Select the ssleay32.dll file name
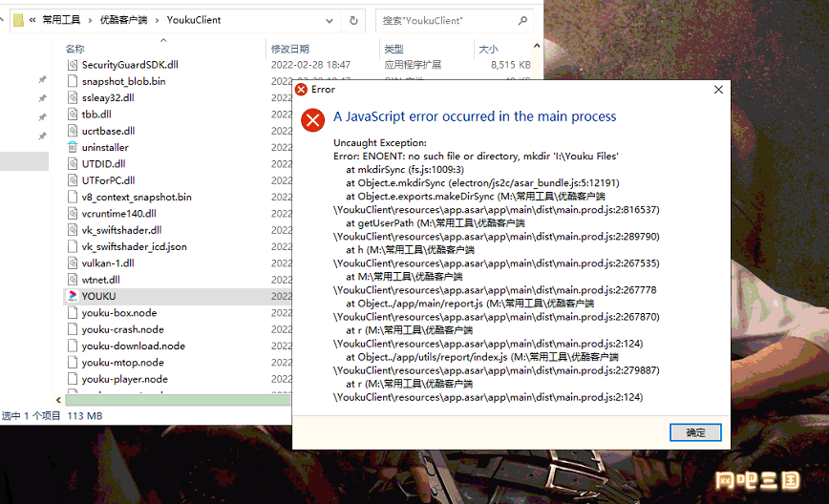Image resolution: width=829 pixels, height=504 pixels. [108, 97]
